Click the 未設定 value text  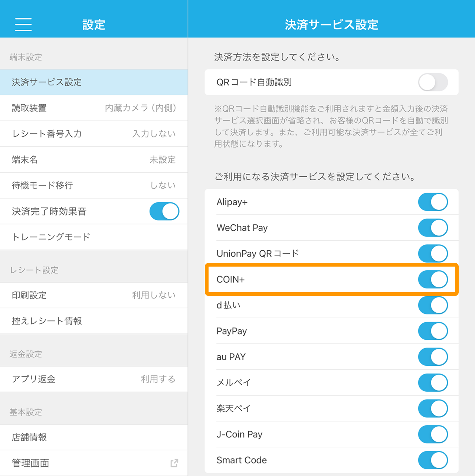click(x=163, y=160)
